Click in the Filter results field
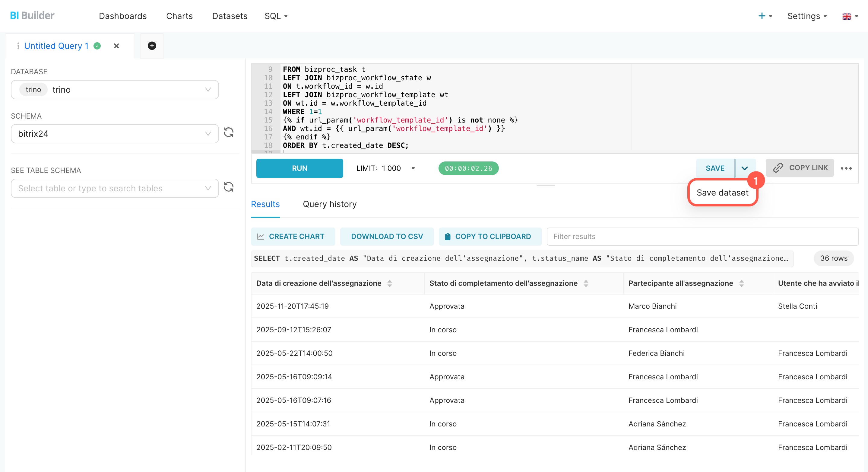Image resolution: width=868 pixels, height=472 pixels. (x=702, y=237)
